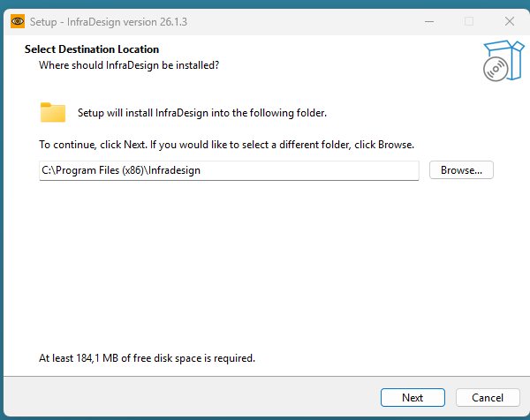Screen dimensions: 530x420
Task: Click the empty right part of the destination field
Action: coord(336,170)
